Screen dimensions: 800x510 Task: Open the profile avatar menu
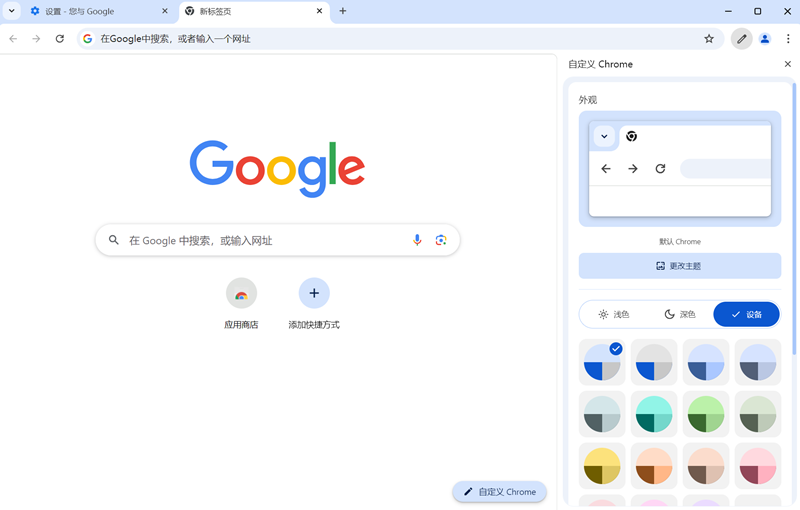point(765,39)
